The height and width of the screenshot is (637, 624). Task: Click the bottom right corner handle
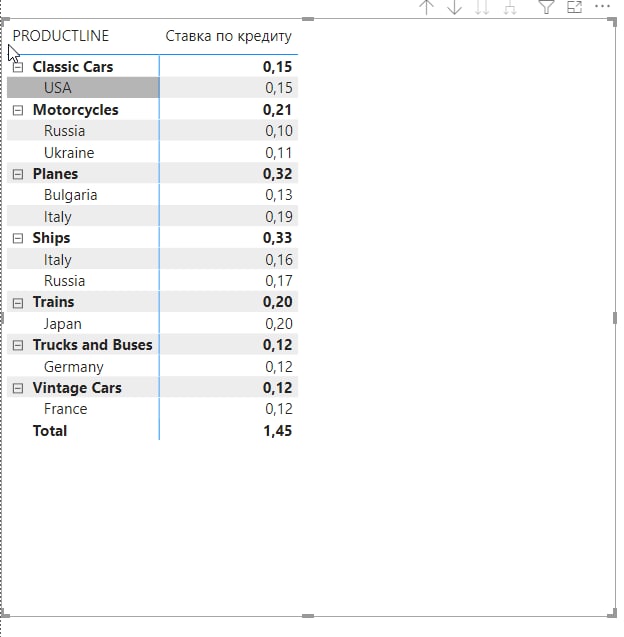(x=612, y=613)
